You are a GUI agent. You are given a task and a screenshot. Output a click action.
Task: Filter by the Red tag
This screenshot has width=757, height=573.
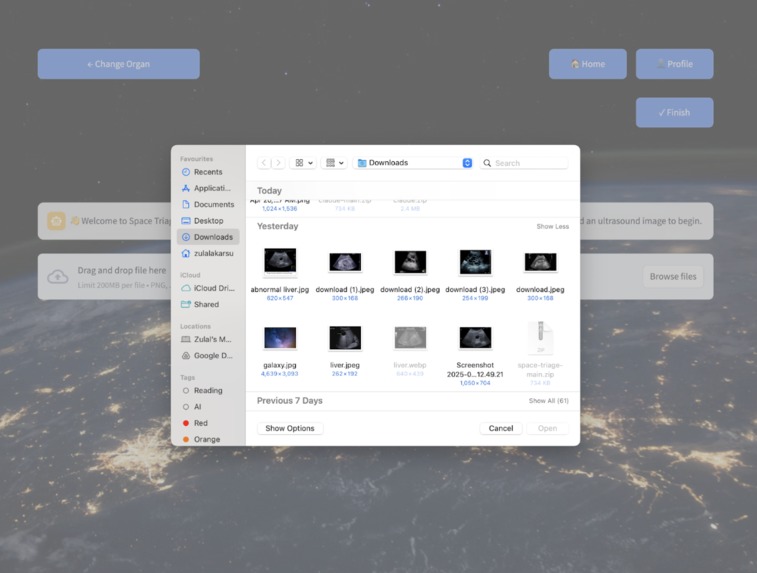coord(208,423)
